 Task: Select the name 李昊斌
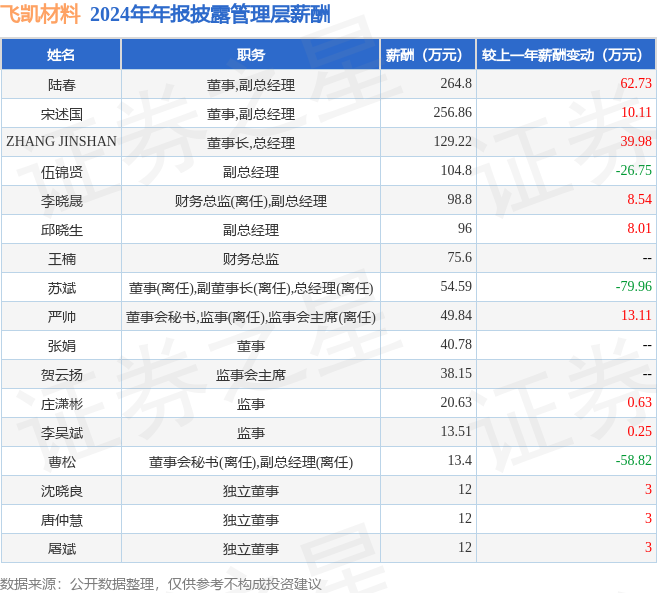click(x=62, y=433)
